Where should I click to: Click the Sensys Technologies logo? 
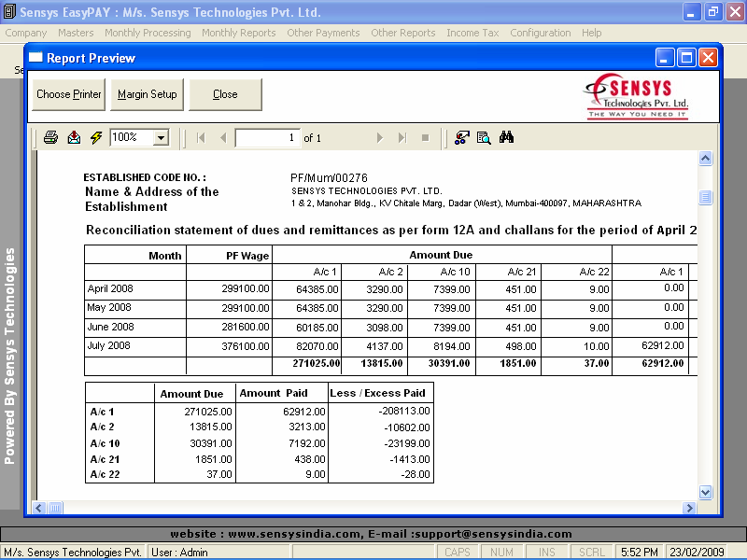[x=637, y=96]
